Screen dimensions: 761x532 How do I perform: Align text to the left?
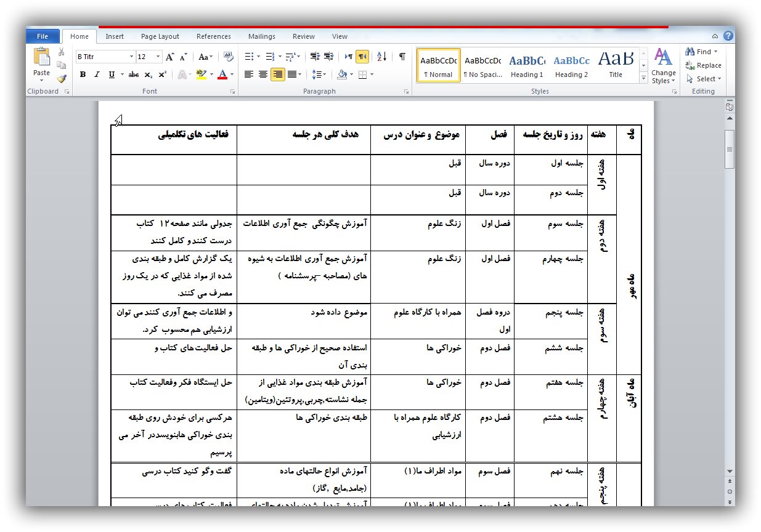(249, 75)
